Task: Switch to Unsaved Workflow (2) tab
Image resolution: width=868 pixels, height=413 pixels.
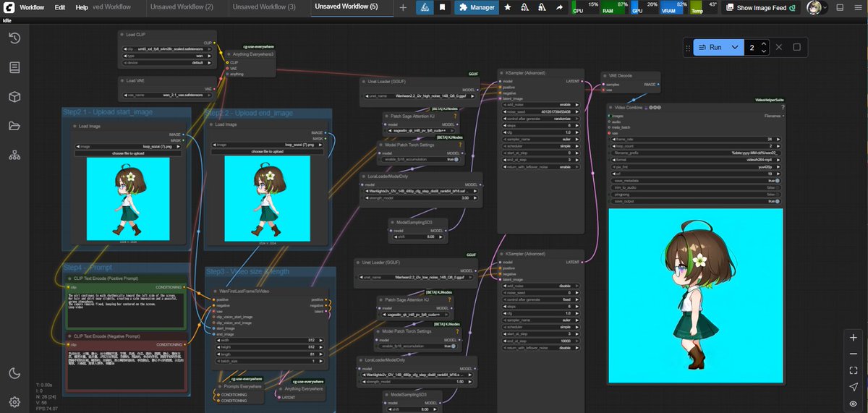Action: pyautogui.click(x=182, y=7)
